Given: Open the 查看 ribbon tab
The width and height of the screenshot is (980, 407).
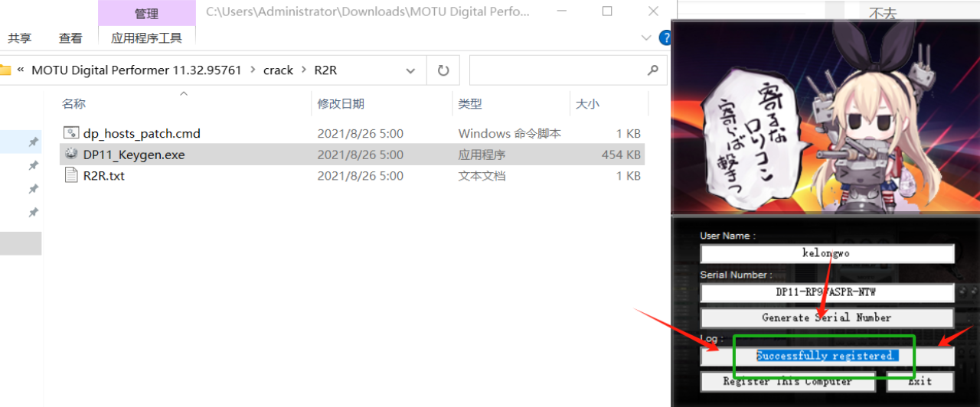Looking at the screenshot, I should coord(70,37).
